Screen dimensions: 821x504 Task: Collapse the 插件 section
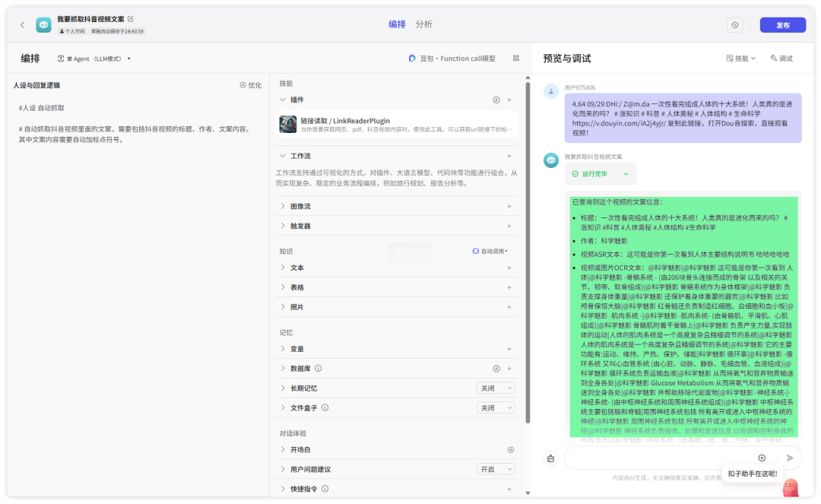pos(283,100)
